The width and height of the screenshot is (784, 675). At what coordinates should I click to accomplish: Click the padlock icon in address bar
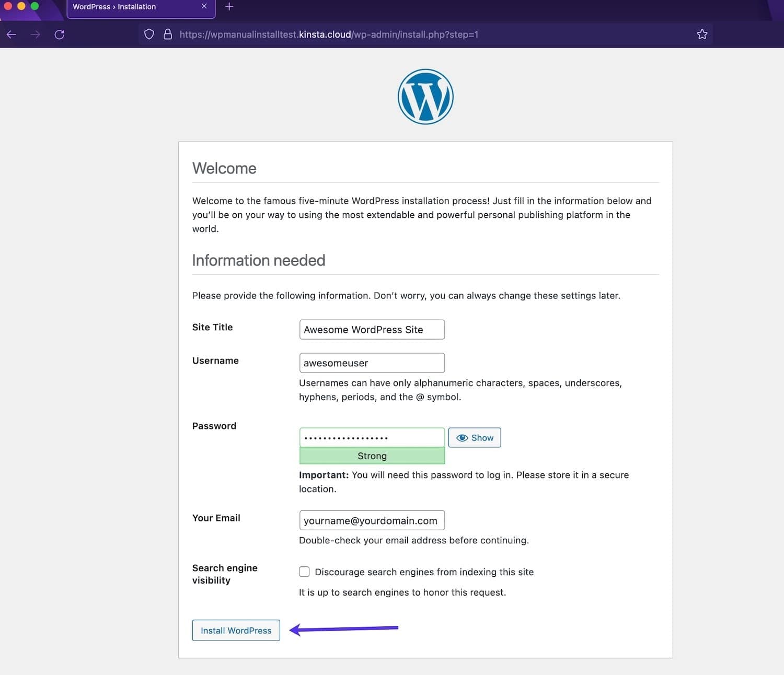tap(168, 33)
